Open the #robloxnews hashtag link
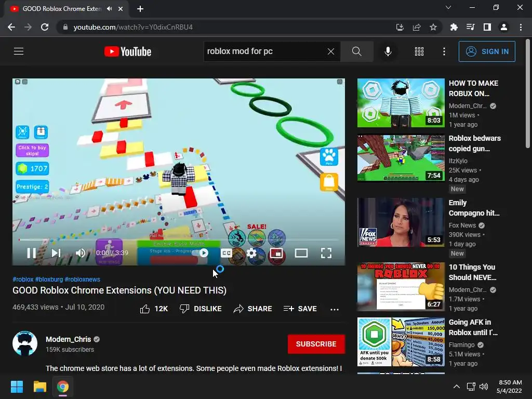 pyautogui.click(x=83, y=279)
